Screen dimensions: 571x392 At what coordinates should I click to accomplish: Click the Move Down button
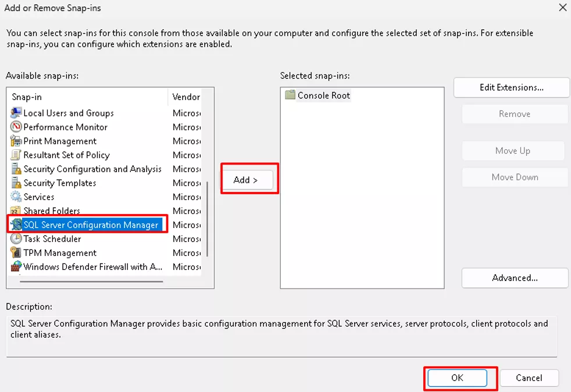[515, 177]
